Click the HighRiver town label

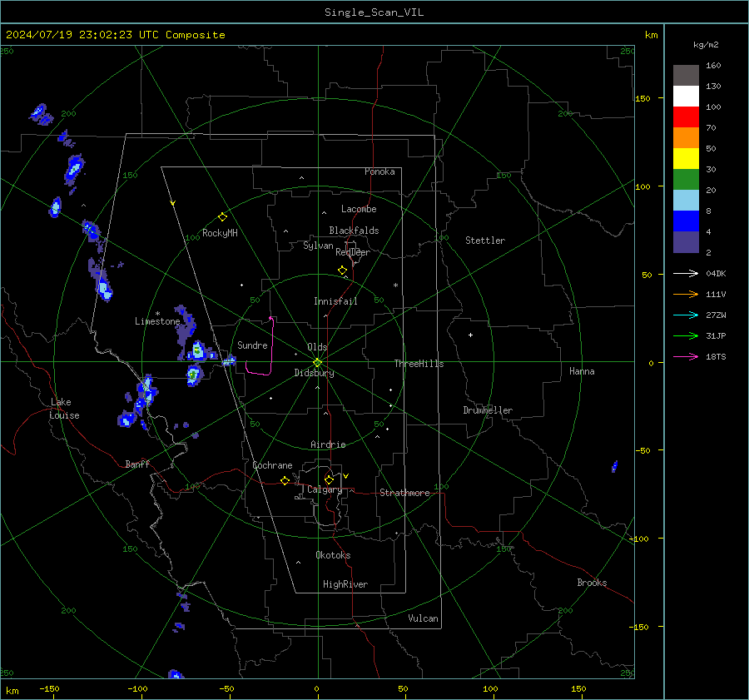(x=345, y=584)
